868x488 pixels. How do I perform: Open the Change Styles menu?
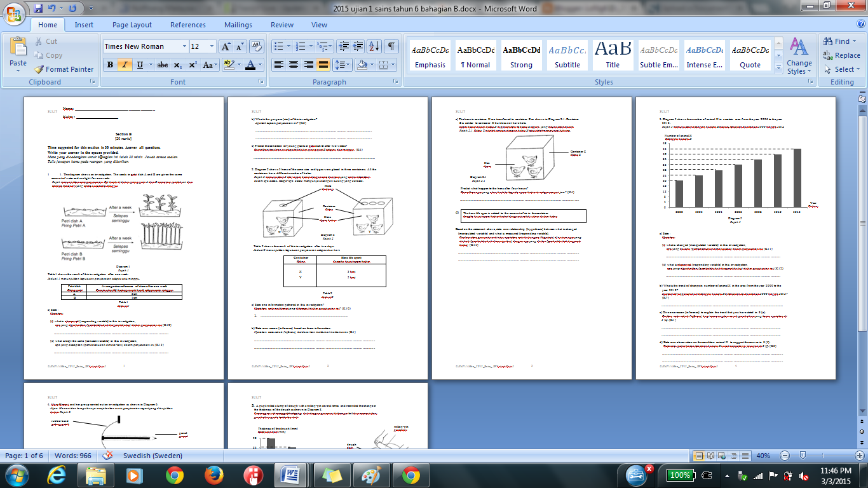799,56
